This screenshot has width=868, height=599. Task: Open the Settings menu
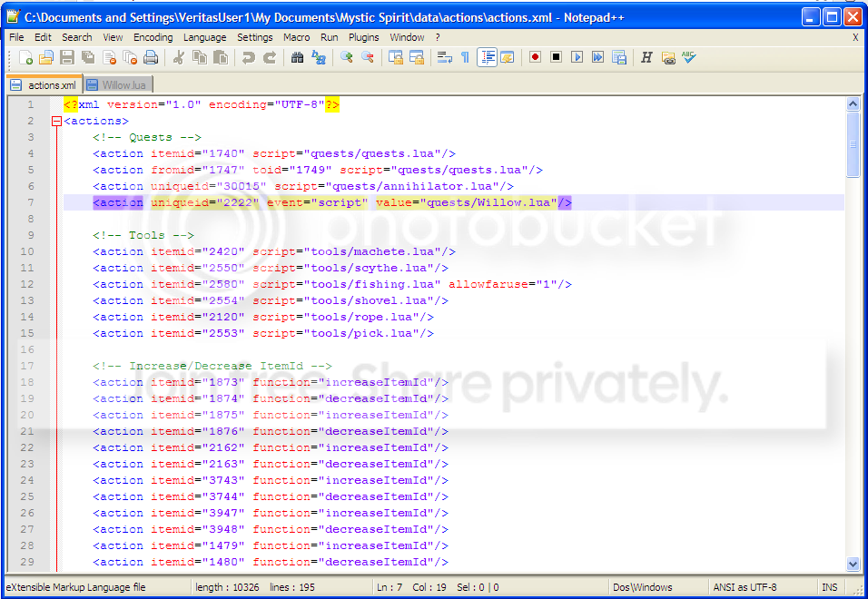pos(254,37)
